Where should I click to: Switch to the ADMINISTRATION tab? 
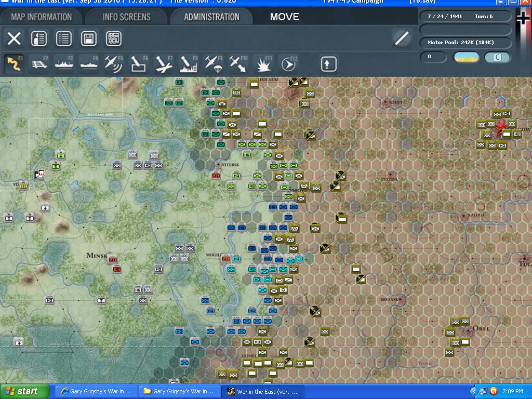click(212, 17)
